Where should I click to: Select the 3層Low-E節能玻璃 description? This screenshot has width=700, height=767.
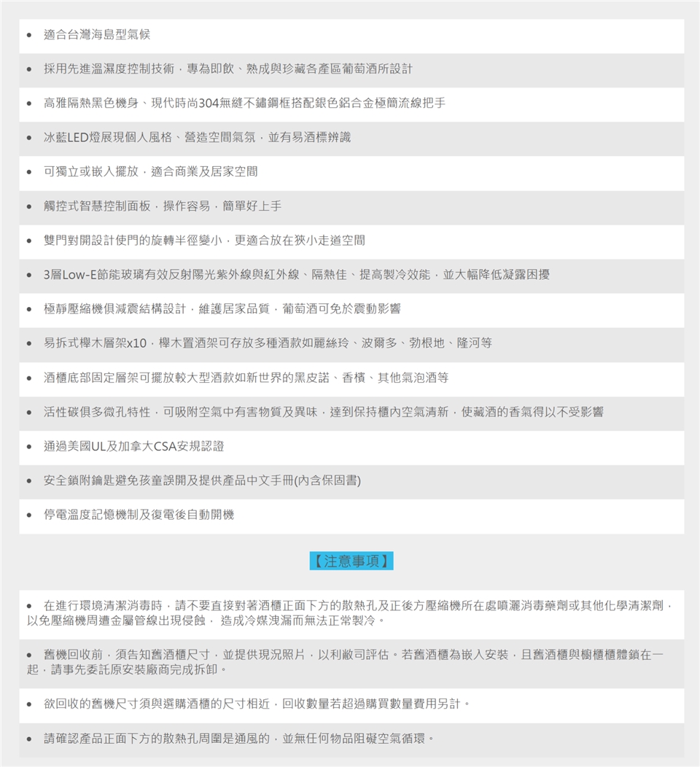pos(296,275)
